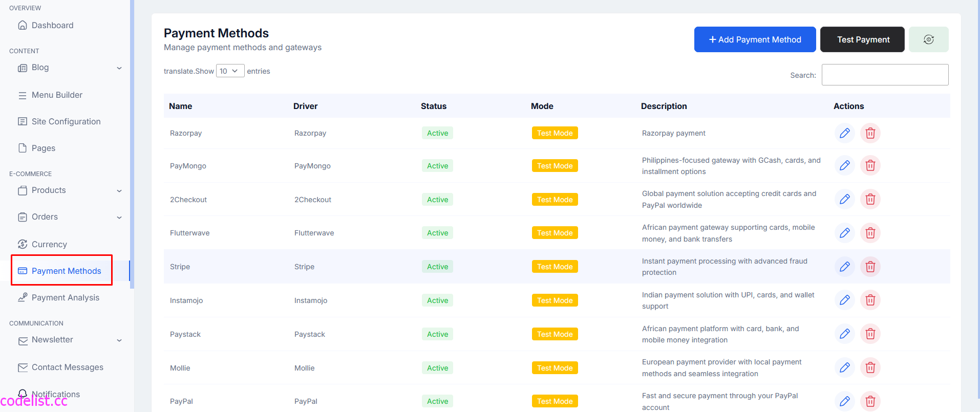Screen dimensions: 980x412
Task: Delete the PayPal payment method
Action: 870,401
